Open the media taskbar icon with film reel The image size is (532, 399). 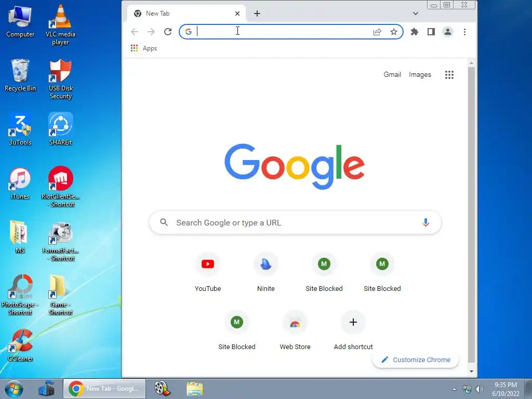(162, 389)
